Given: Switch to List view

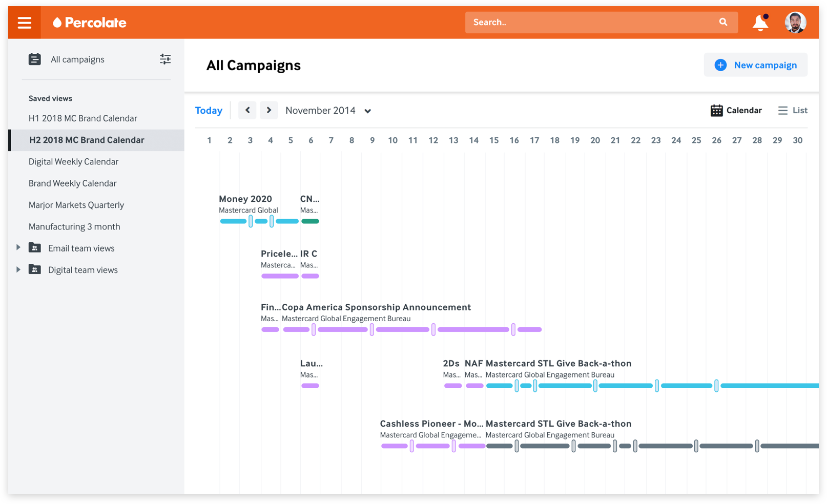Looking at the screenshot, I should click(x=793, y=111).
